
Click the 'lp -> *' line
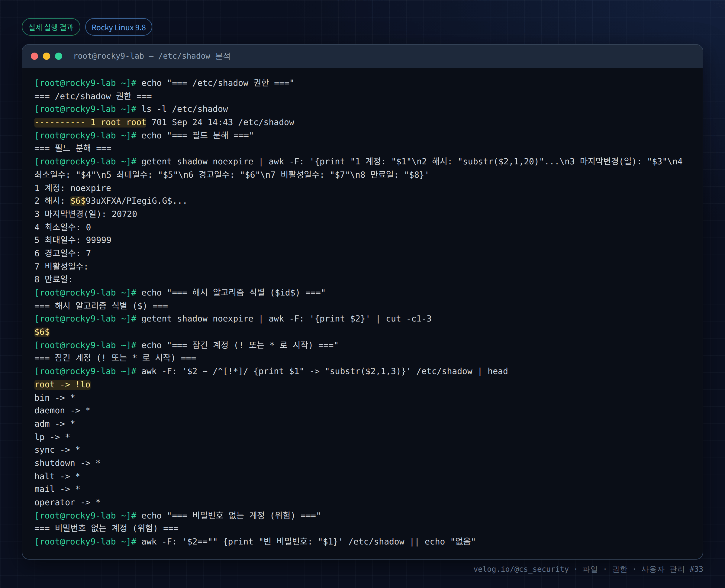52,437
